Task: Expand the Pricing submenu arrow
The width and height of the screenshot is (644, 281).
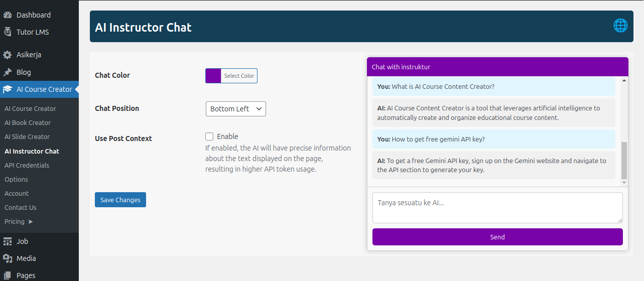Action: 30,222
